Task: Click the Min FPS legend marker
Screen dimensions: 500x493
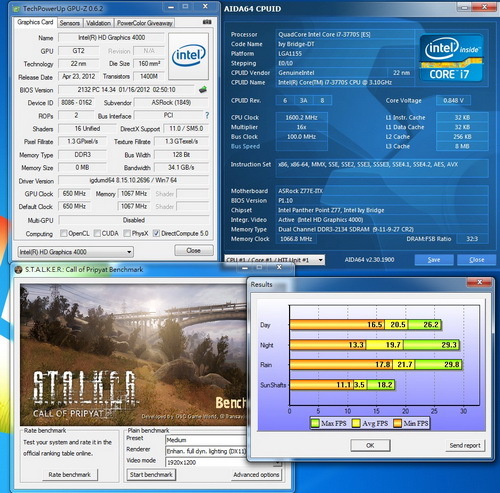Action: (397, 423)
